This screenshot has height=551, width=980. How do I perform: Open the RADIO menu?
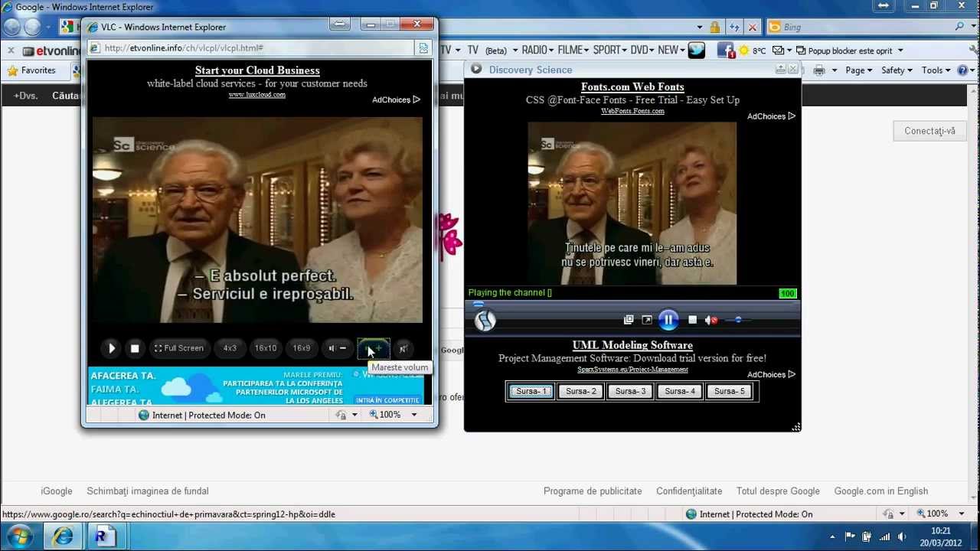(x=536, y=50)
